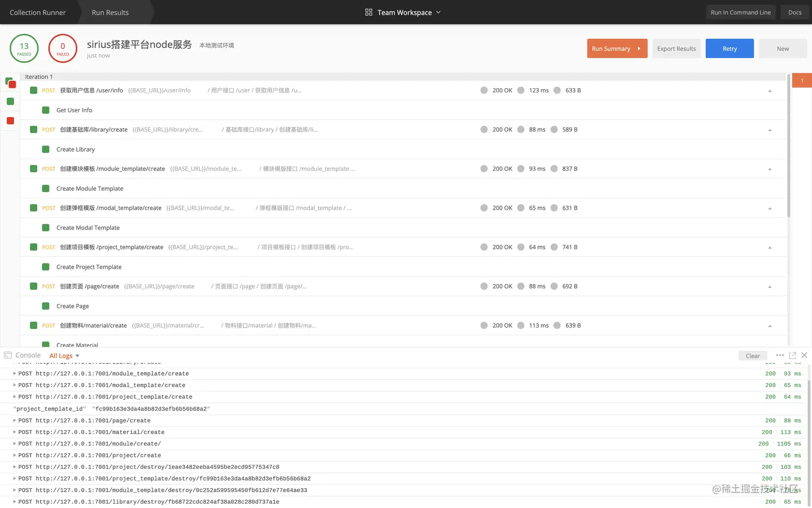Viewport: 812px width, 508px height.
Task: Click green test icon beside Create Modal Template
Action: coord(46,228)
